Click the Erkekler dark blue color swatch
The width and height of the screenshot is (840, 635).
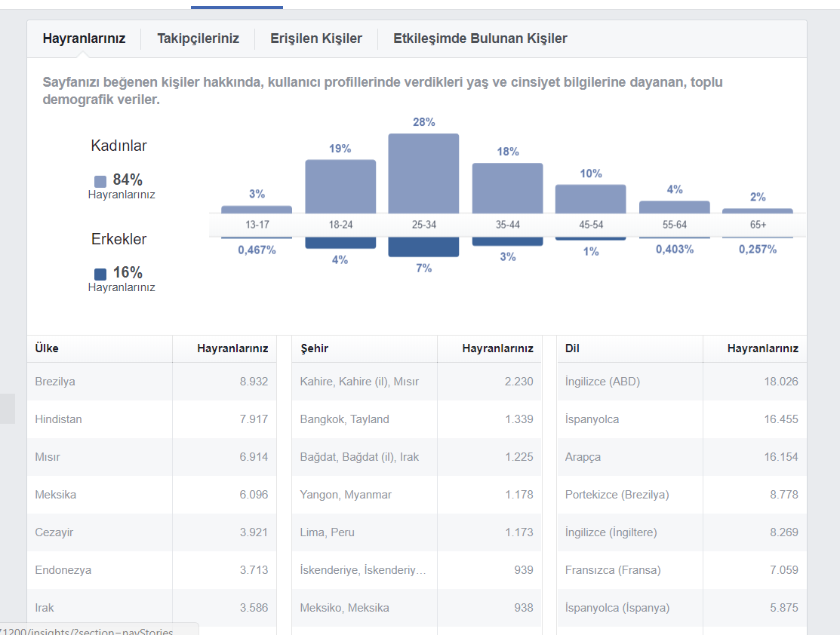(x=100, y=274)
